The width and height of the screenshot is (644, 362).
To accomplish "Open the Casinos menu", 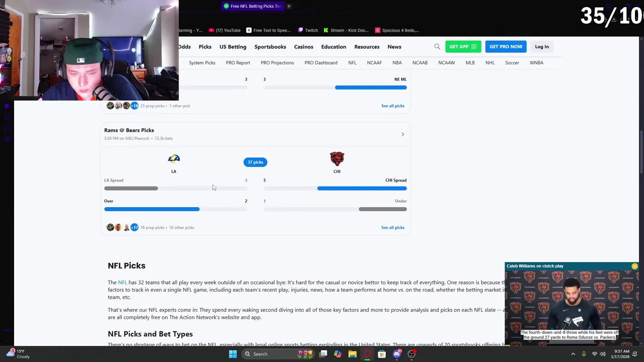I will (303, 47).
